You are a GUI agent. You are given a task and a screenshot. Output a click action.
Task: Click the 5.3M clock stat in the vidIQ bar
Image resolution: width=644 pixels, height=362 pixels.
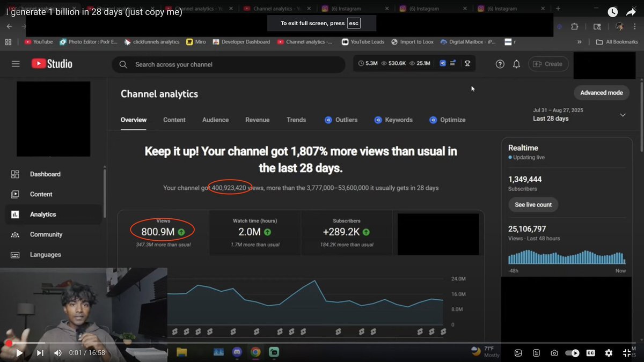(368, 63)
